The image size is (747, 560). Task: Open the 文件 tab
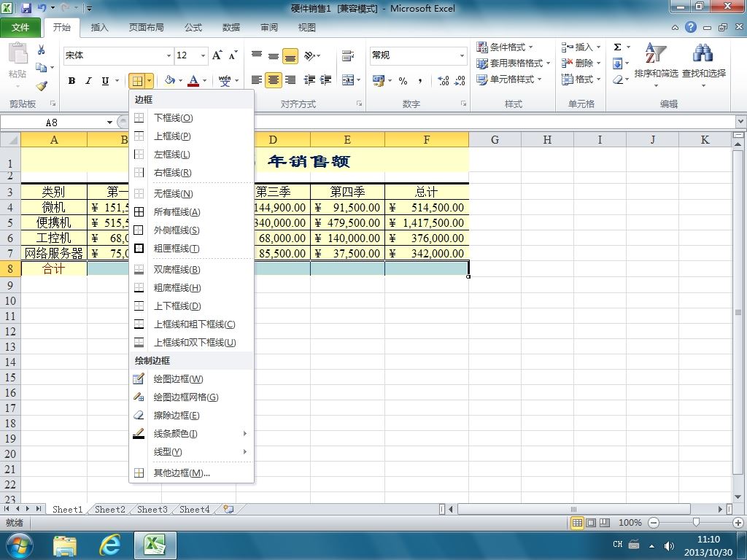pos(20,27)
